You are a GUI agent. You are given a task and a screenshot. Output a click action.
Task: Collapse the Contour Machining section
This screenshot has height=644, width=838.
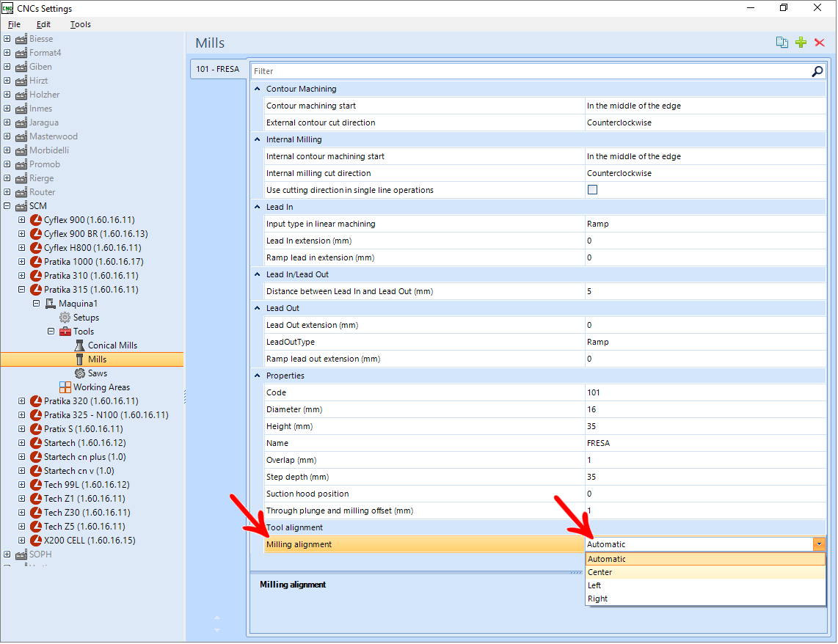tap(257, 89)
